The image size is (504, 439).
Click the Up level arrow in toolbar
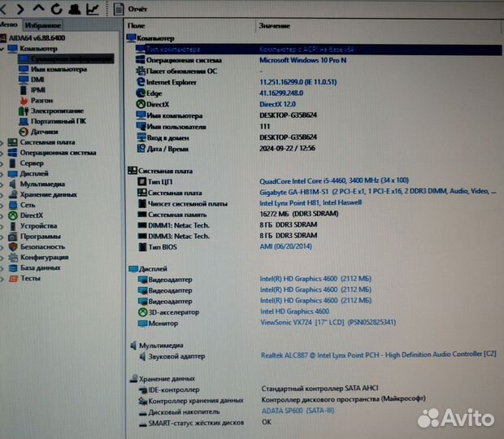coord(38,8)
